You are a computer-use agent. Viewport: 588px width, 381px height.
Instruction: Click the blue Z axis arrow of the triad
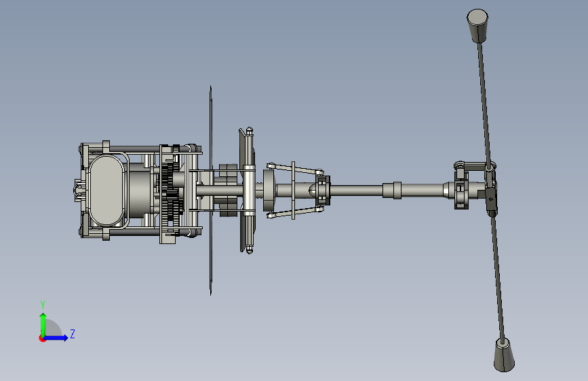click(56, 338)
